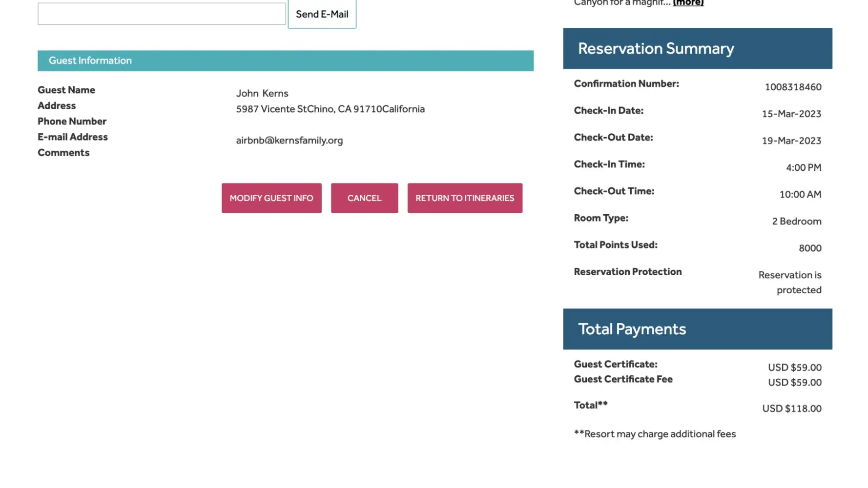The image size is (868, 488).
Task: Click the guest e-mail airbnb@kernsfamily.org
Action: click(289, 141)
